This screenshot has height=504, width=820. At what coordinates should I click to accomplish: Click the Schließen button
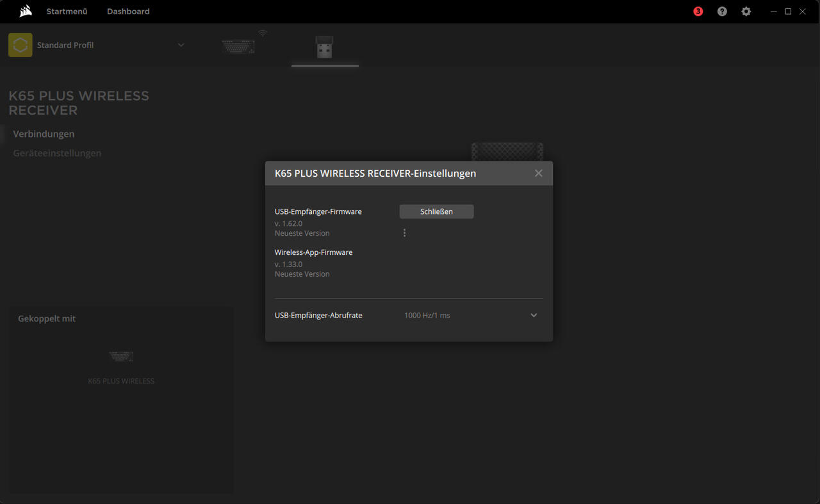[436, 212]
